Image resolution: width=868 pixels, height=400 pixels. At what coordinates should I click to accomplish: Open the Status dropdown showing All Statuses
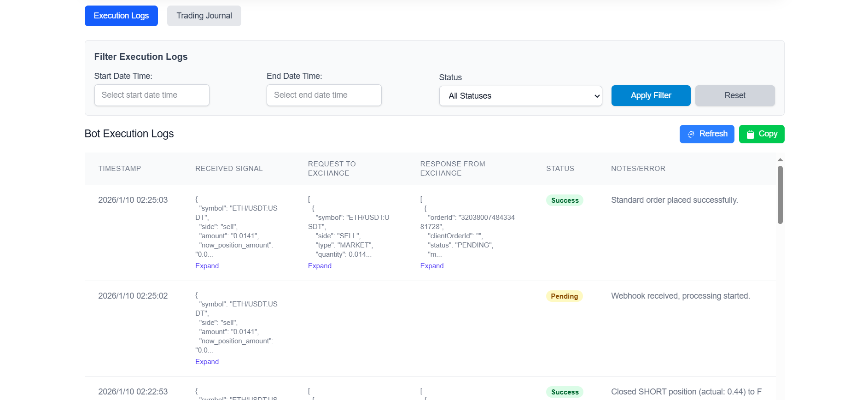(520, 96)
